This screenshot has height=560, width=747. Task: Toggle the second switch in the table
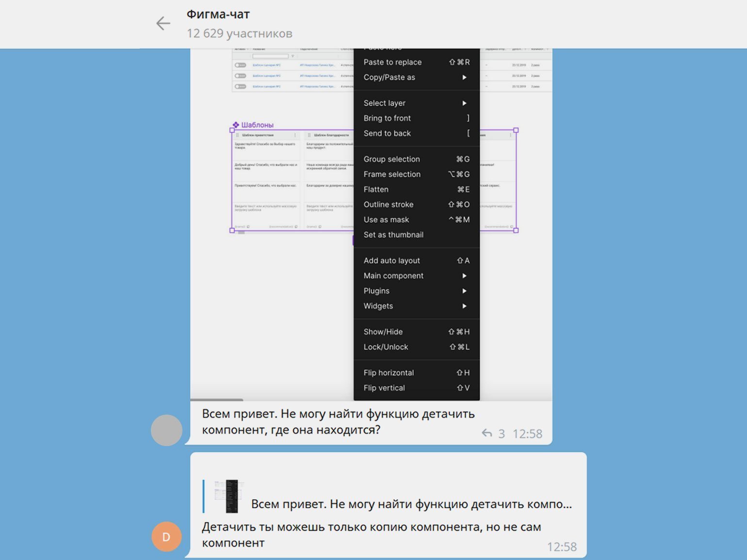point(240,76)
